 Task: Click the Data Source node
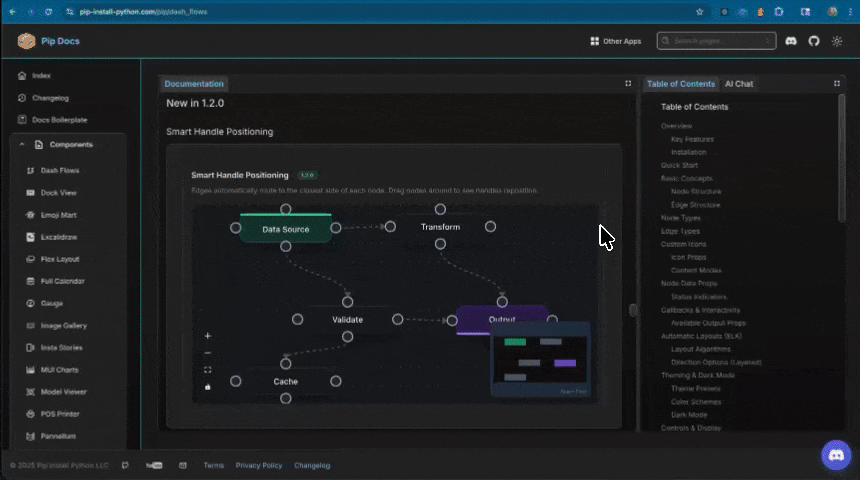[x=286, y=229]
